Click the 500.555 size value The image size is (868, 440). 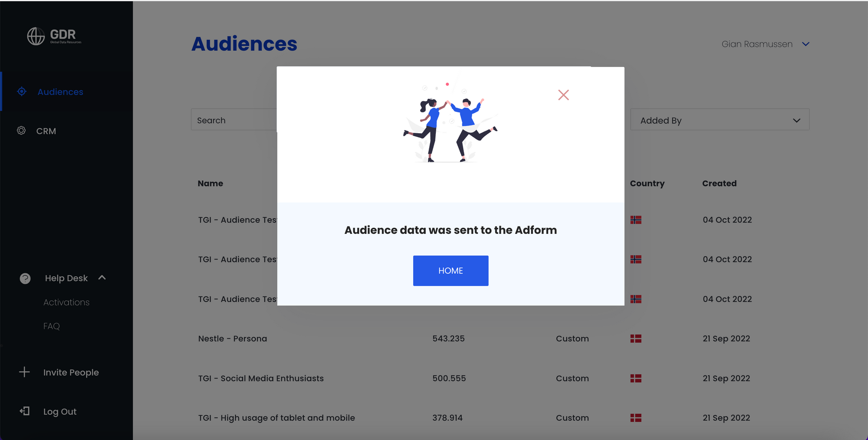[449, 378]
